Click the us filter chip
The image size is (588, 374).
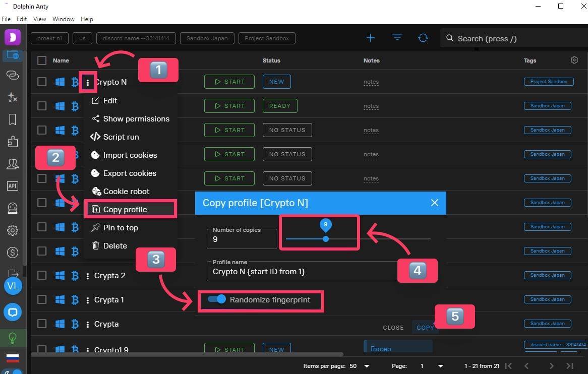[x=82, y=38]
